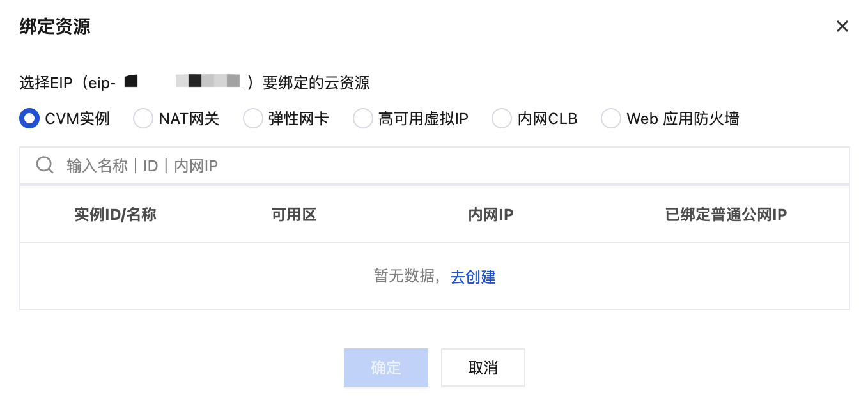The width and height of the screenshot is (868, 400).
Task: Choose the NAT网关 radio option
Action: (143, 118)
